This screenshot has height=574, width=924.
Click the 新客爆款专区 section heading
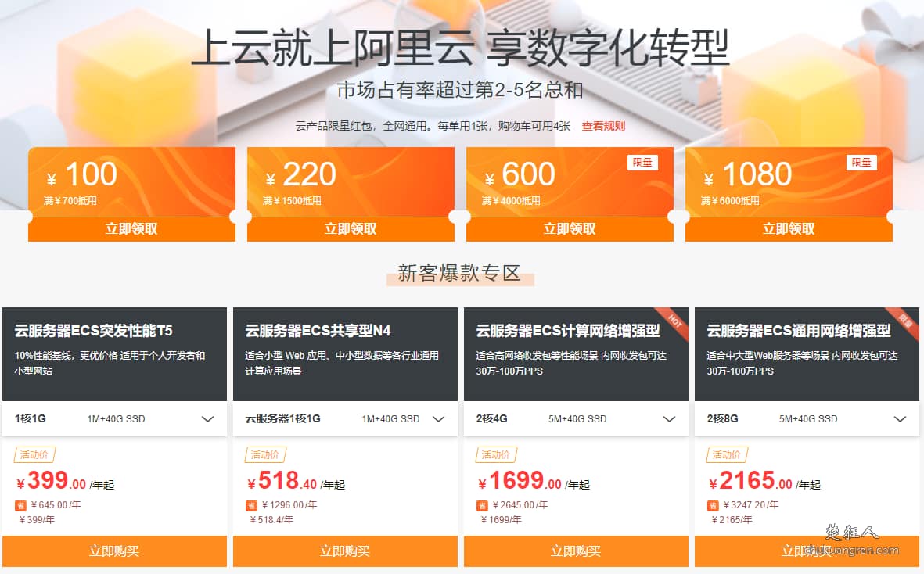(459, 273)
